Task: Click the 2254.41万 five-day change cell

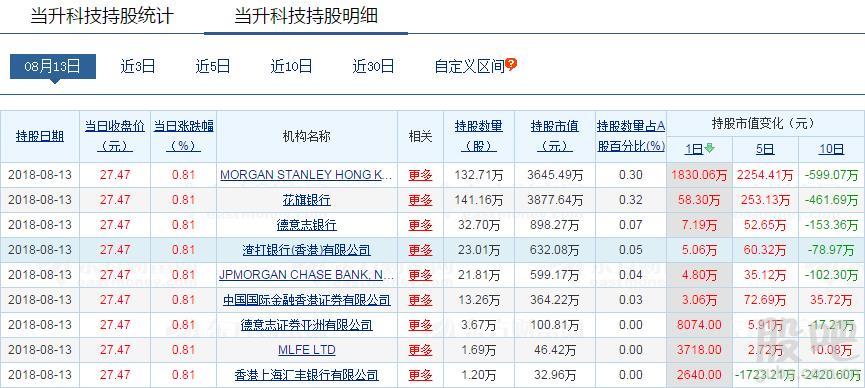Action: click(x=765, y=175)
